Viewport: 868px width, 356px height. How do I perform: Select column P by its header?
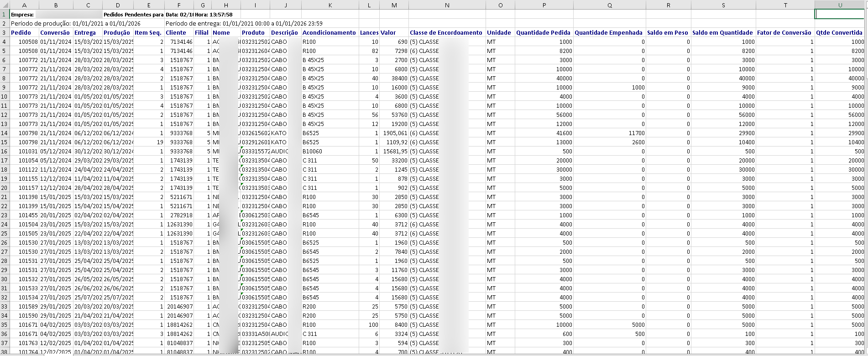pyautogui.click(x=544, y=5)
